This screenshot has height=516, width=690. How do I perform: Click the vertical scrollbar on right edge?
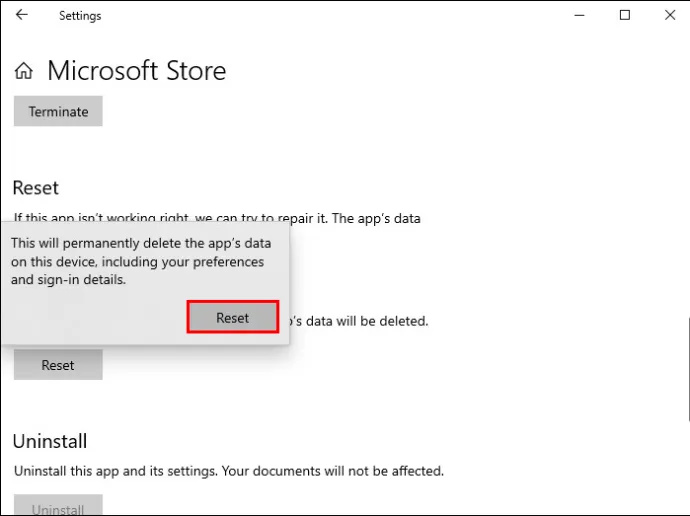coord(688,369)
